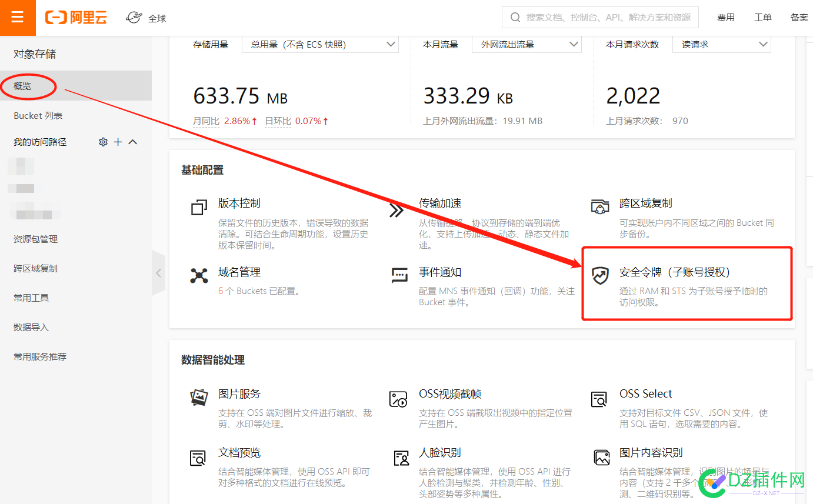Screen dimensions: 813x504
Task: Click the 域名管理 node icon
Action: click(199, 275)
